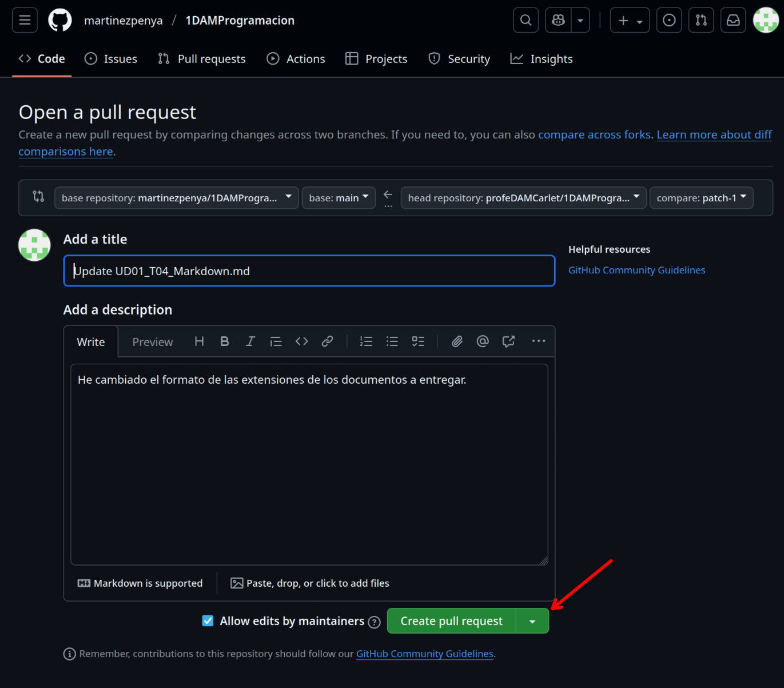Open the base branch dropdown showing main
The image size is (784, 688).
pyautogui.click(x=338, y=197)
